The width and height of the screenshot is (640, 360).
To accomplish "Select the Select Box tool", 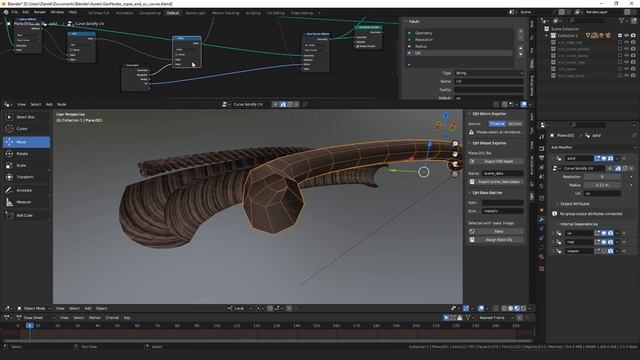I will (x=27, y=117).
